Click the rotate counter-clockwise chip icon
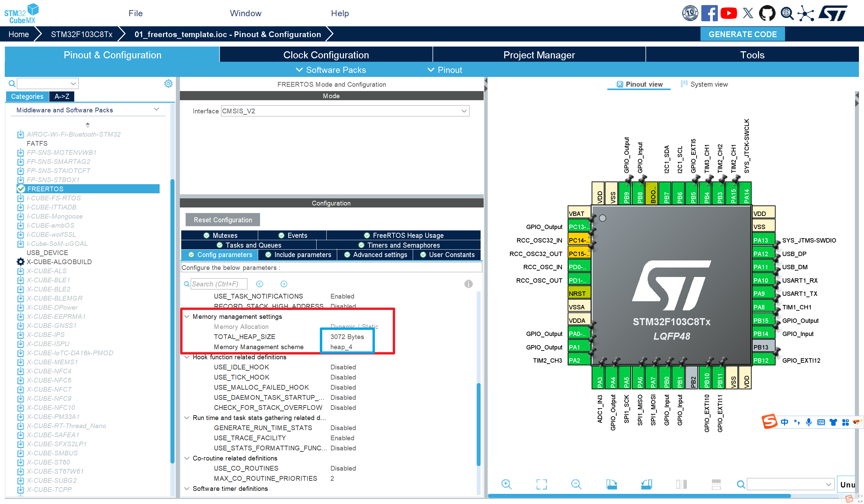Image resolution: width=864 pixels, height=504 pixels. coord(646,484)
